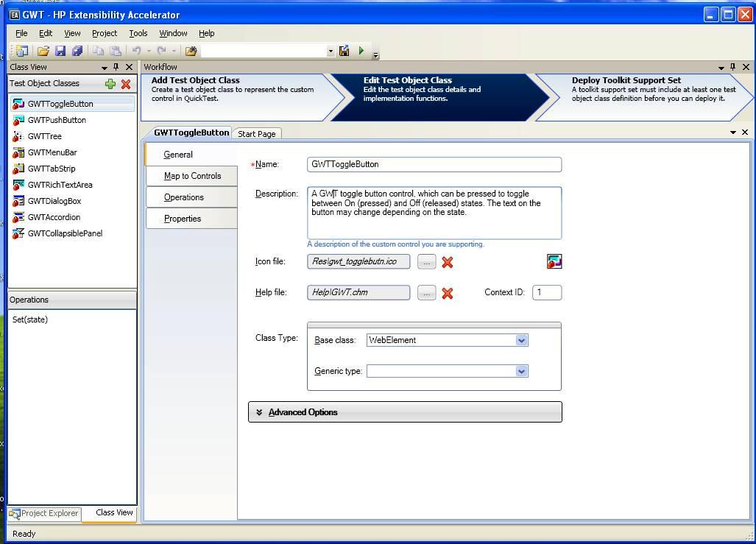Click the GWTTree class icon
The image size is (756, 544).
18,136
